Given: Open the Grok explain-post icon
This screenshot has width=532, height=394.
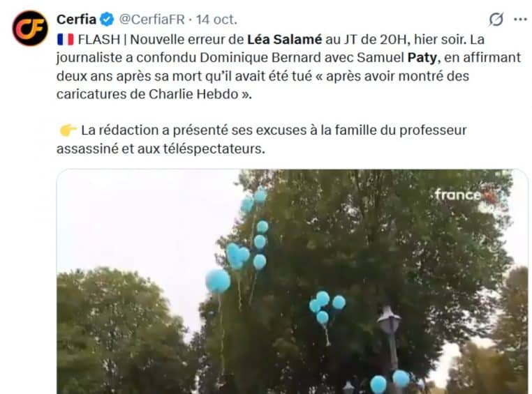Looking at the screenshot, I should click(x=496, y=20).
